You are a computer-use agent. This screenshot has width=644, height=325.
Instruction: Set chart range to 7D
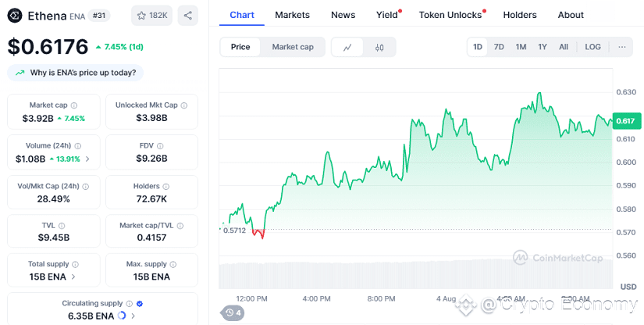[x=499, y=47]
